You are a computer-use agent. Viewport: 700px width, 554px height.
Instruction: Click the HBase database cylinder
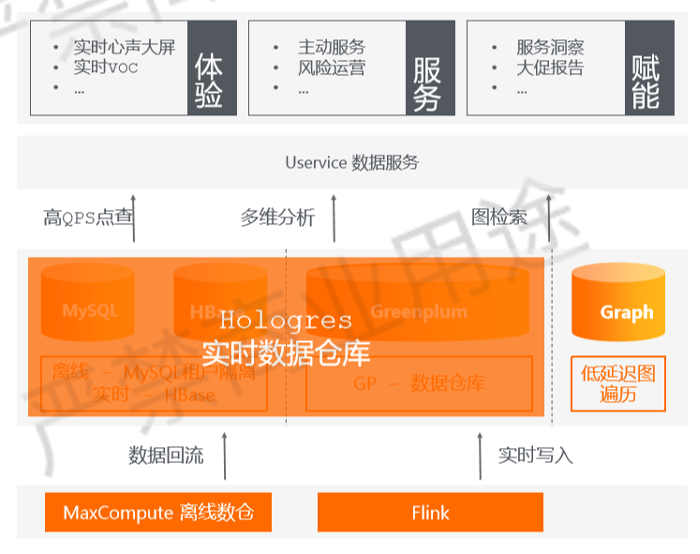pyautogui.click(x=220, y=302)
